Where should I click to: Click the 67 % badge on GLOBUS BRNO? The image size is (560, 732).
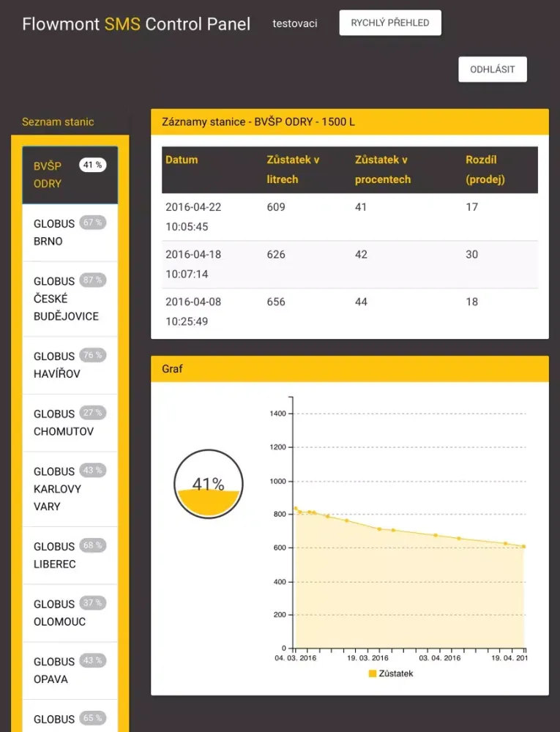coord(93,223)
